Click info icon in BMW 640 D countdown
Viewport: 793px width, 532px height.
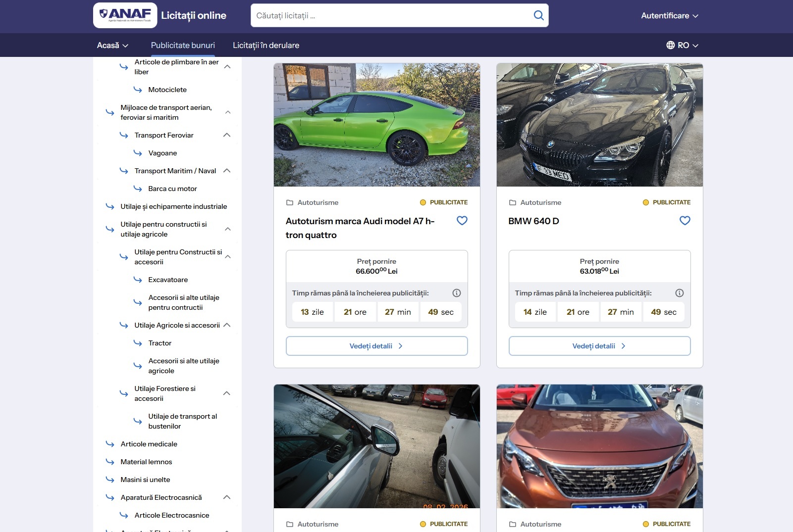point(680,293)
